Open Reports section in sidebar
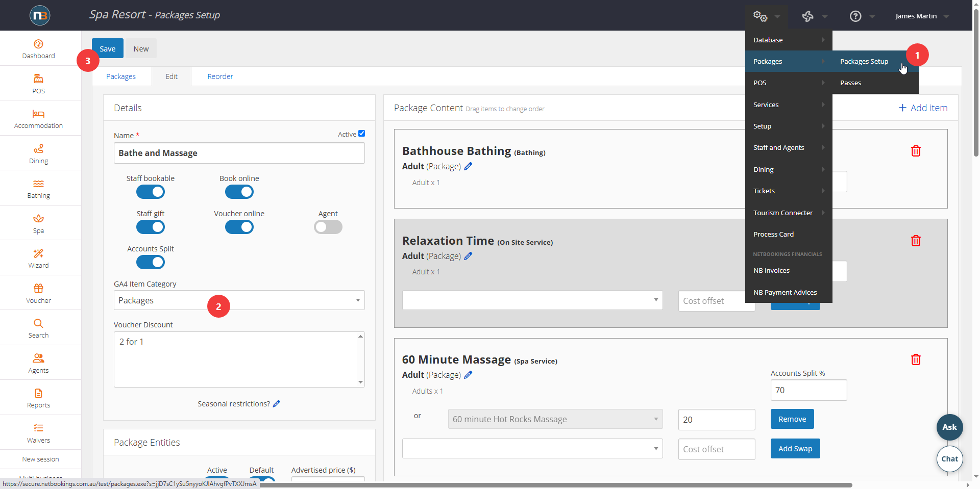 pos(38,398)
